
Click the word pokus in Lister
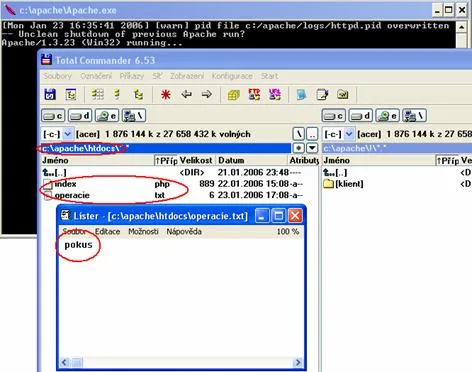[78, 245]
